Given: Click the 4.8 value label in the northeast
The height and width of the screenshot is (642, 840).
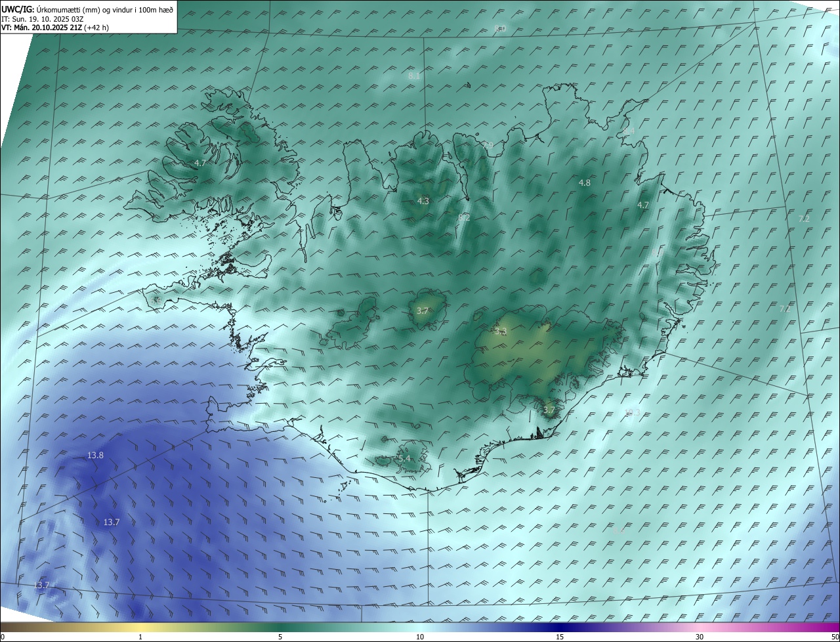Looking at the screenshot, I should pyautogui.click(x=585, y=182).
